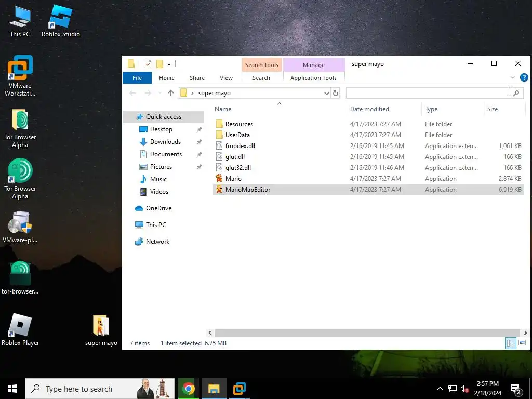Refresh the super mayo folder
The height and width of the screenshot is (399, 532).
coord(336,93)
